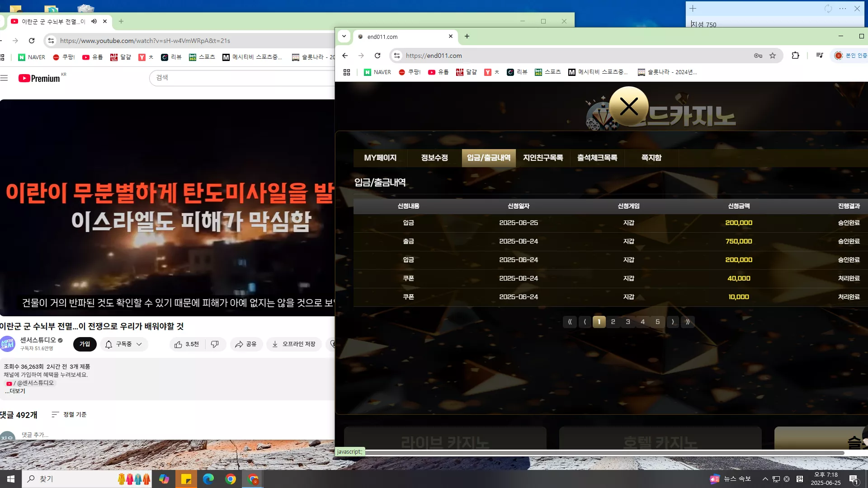Open the bookmarks apps grid icon
The width and height of the screenshot is (868, 488).
pyautogui.click(x=347, y=72)
